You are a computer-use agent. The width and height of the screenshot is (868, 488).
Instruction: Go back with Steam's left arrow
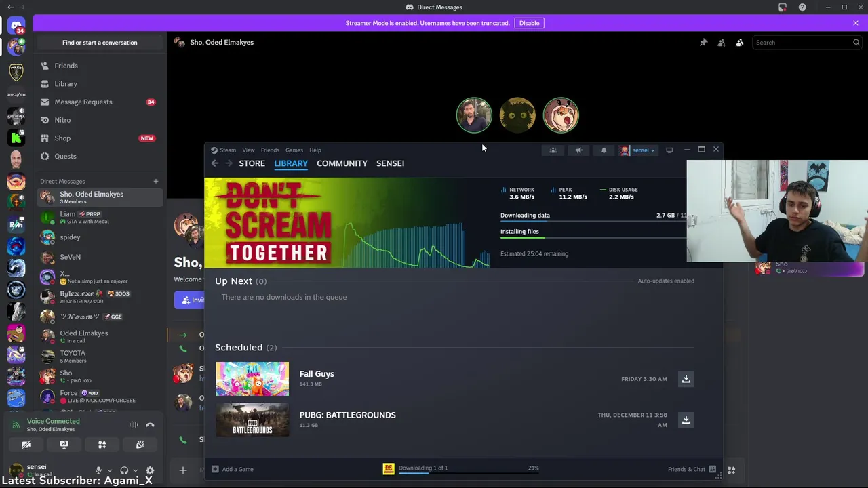coord(215,163)
